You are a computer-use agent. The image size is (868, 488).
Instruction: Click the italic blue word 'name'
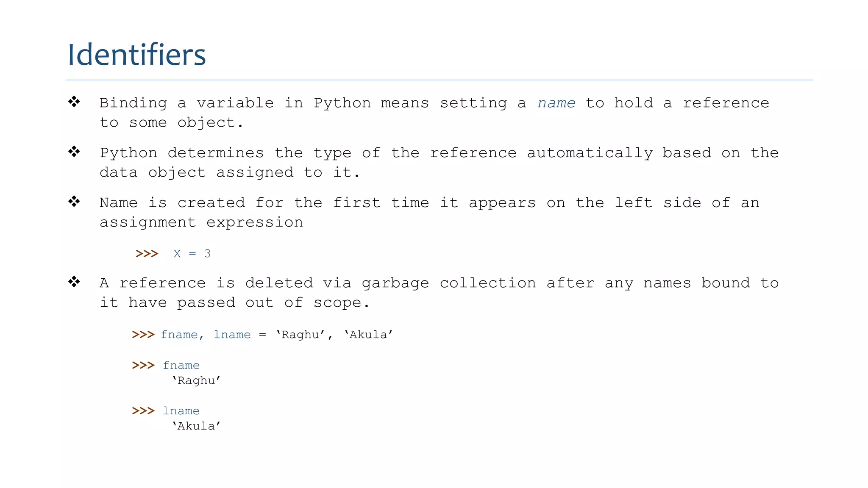point(556,103)
